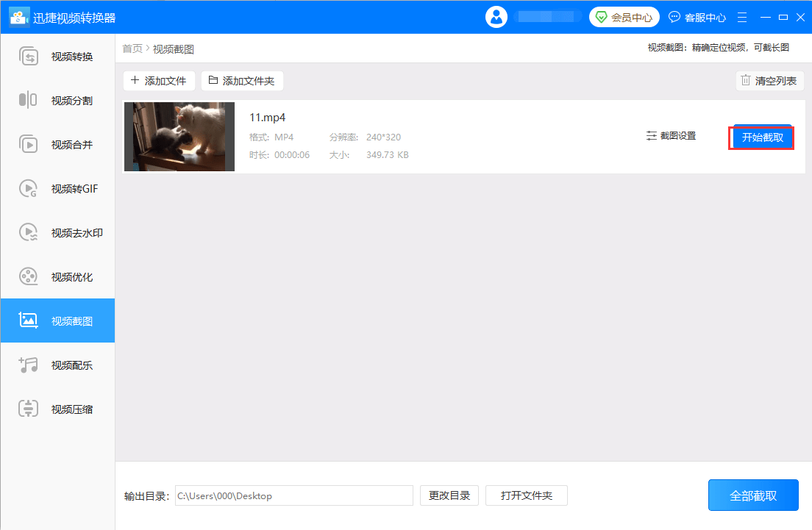Screen dimensions: 812x530
Task: Open the watermark removal icon
Action: tap(28, 233)
